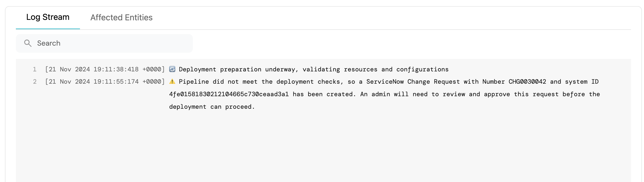Click the 'deployment can proceed.' line

(x=212, y=107)
